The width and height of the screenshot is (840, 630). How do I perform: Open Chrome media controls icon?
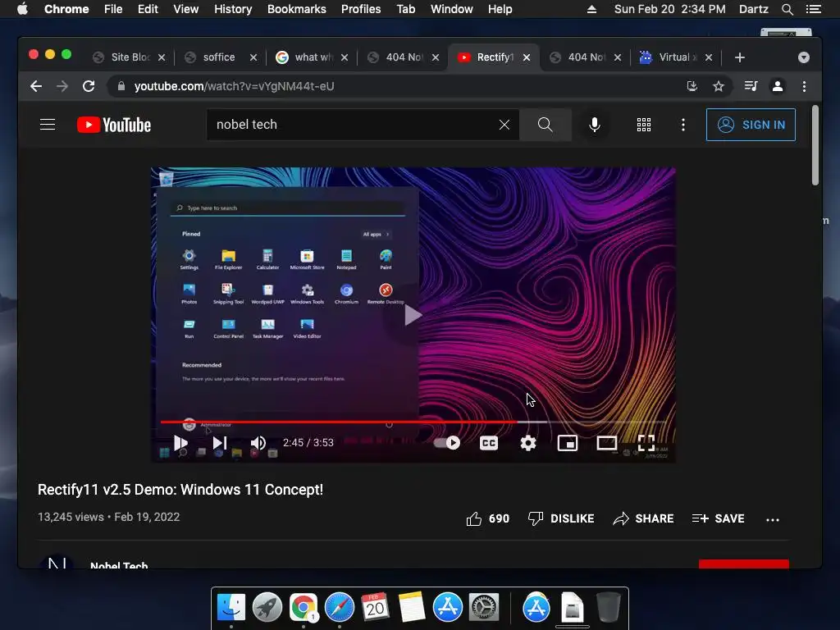751,86
